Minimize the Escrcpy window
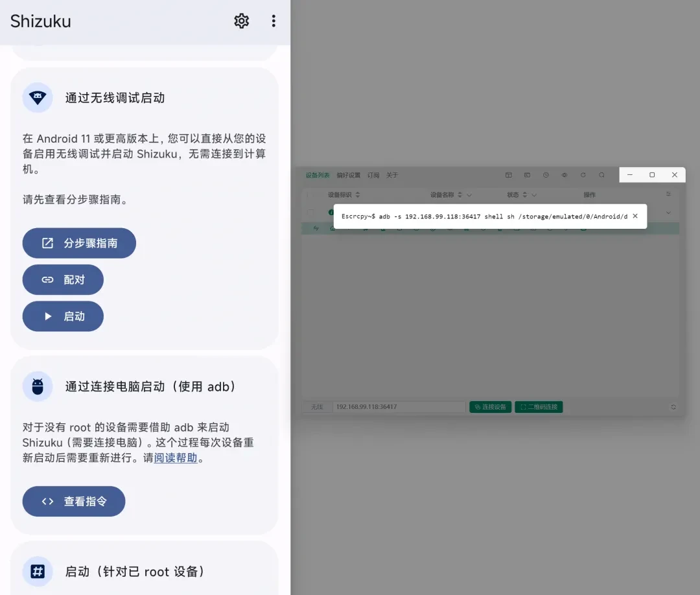The image size is (700, 595). [x=630, y=175]
